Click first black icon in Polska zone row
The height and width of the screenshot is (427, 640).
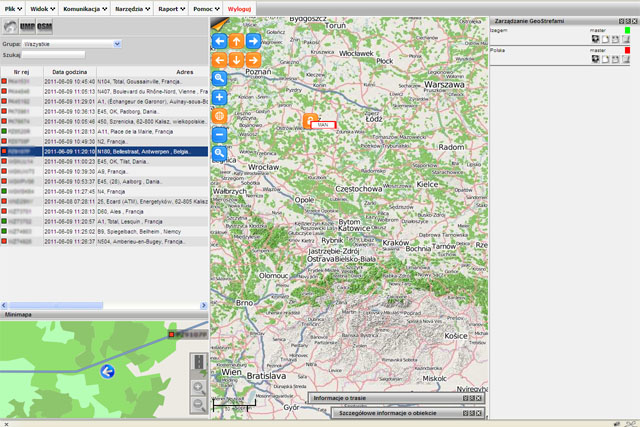596,59
